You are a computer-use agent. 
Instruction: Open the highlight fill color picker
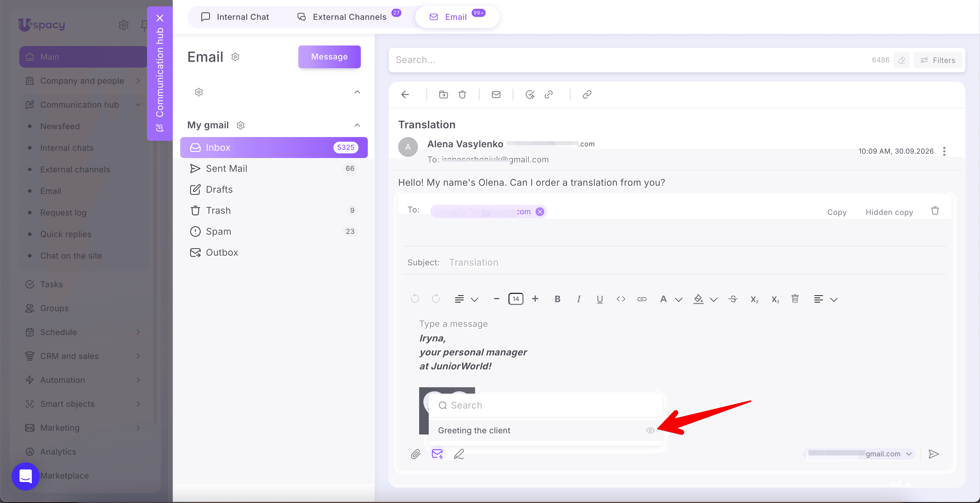click(x=699, y=299)
